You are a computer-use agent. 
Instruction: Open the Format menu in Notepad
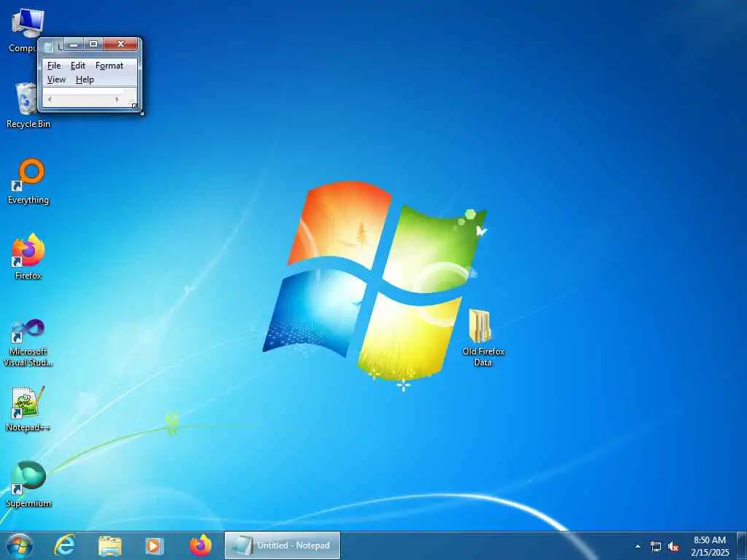[x=109, y=66]
